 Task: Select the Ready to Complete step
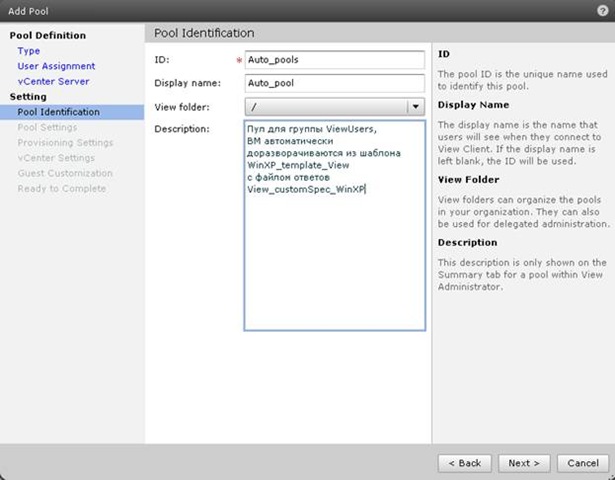(62, 188)
